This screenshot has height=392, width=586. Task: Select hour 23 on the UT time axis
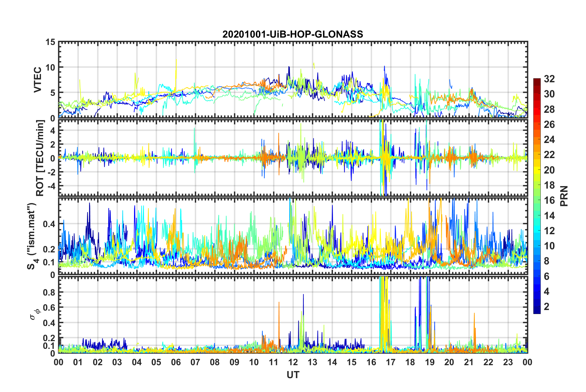click(x=508, y=362)
